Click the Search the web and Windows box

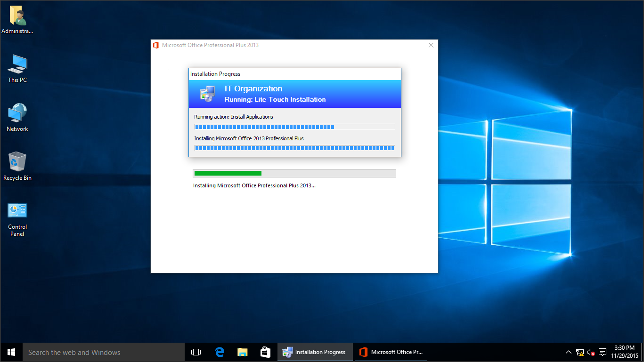104,352
